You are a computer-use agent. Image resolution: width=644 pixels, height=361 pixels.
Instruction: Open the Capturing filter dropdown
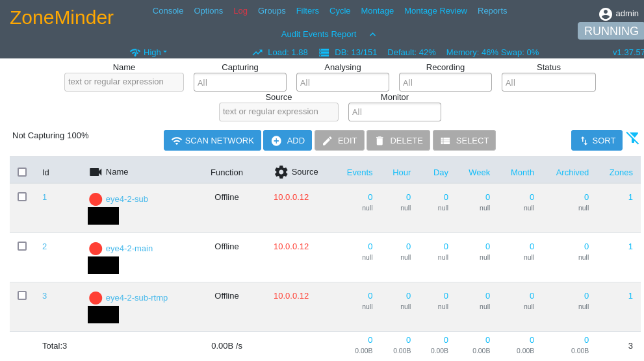point(240,82)
